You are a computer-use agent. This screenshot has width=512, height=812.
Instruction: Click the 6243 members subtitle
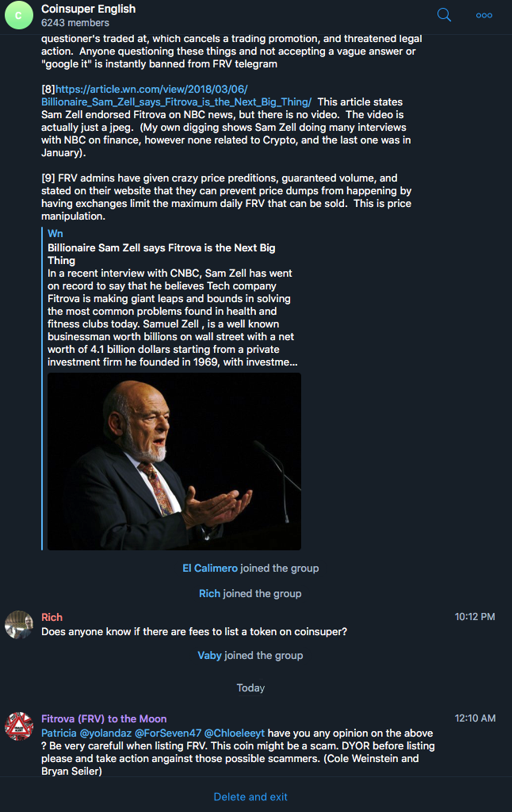click(75, 23)
